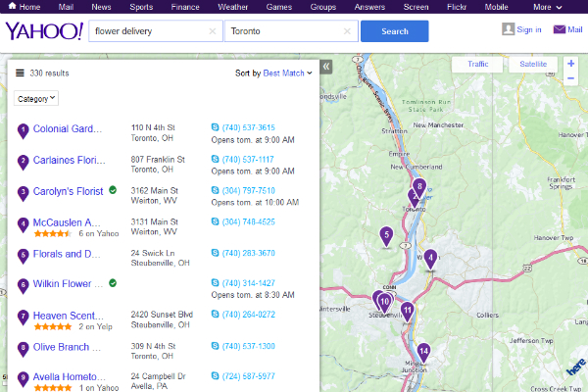Click result pin 1 next to Colonial Gard...
The width and height of the screenshot is (588, 392).
point(24,131)
